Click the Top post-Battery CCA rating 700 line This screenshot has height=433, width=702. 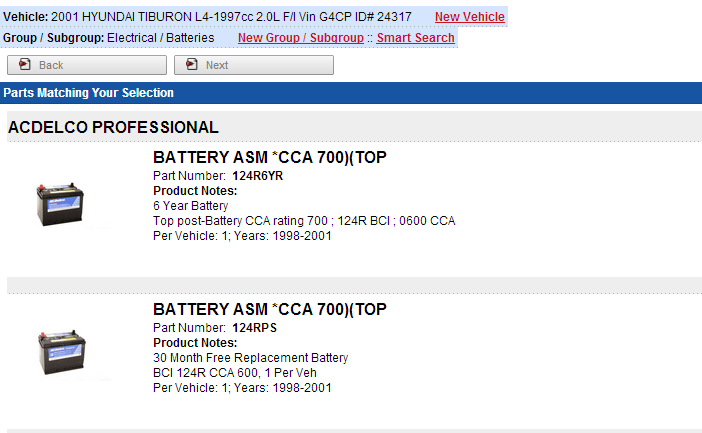[304, 221]
